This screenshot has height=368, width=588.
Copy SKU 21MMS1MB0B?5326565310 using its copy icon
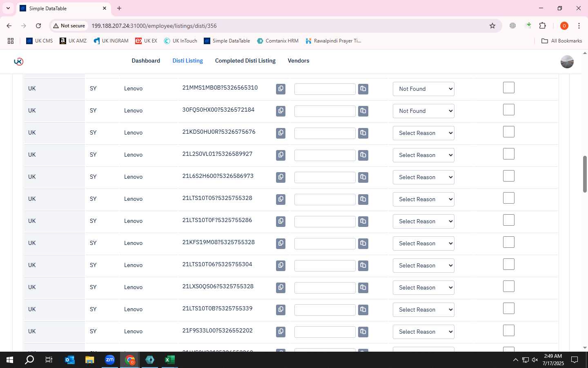tap(281, 89)
